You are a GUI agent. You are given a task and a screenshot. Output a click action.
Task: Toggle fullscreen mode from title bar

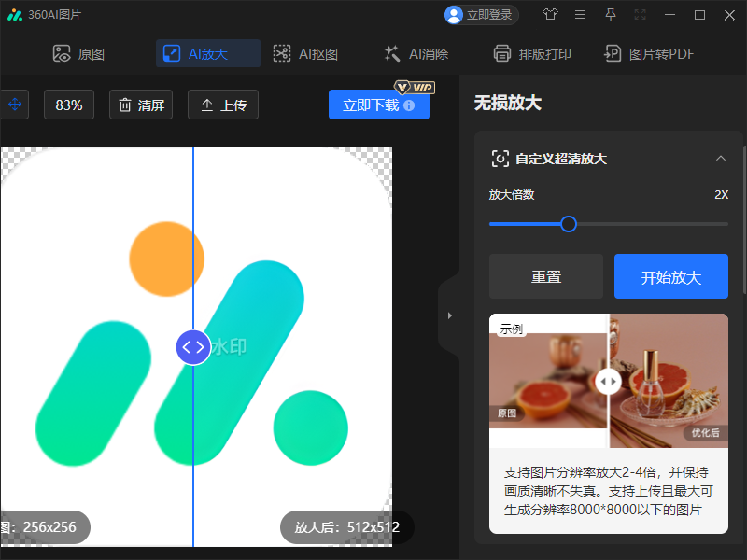(640, 15)
